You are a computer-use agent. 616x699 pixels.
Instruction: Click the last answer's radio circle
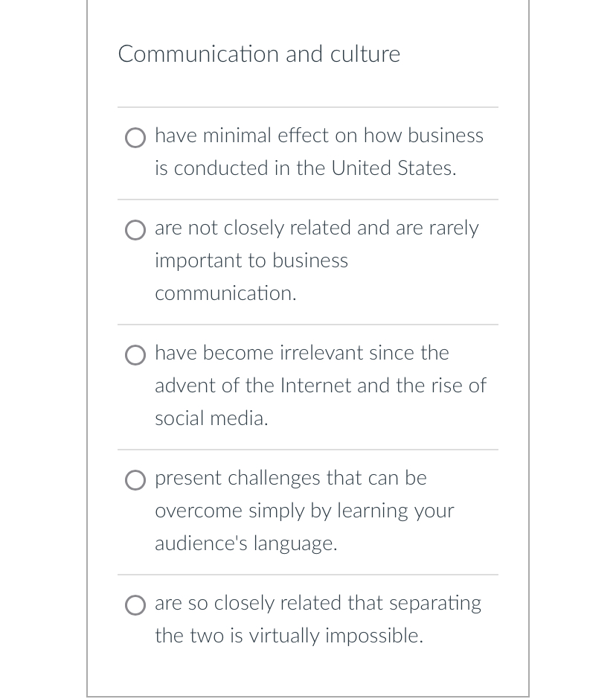point(135,605)
